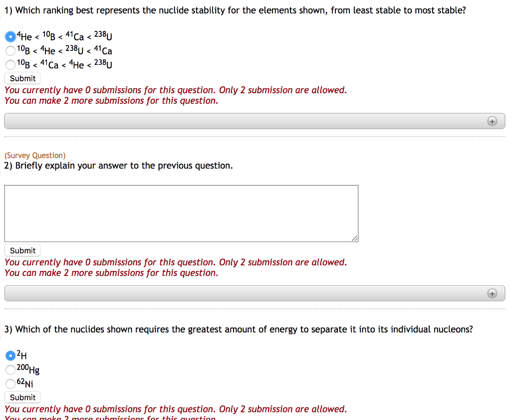
Task: Select the 2H radio option
Action: click(x=9, y=356)
